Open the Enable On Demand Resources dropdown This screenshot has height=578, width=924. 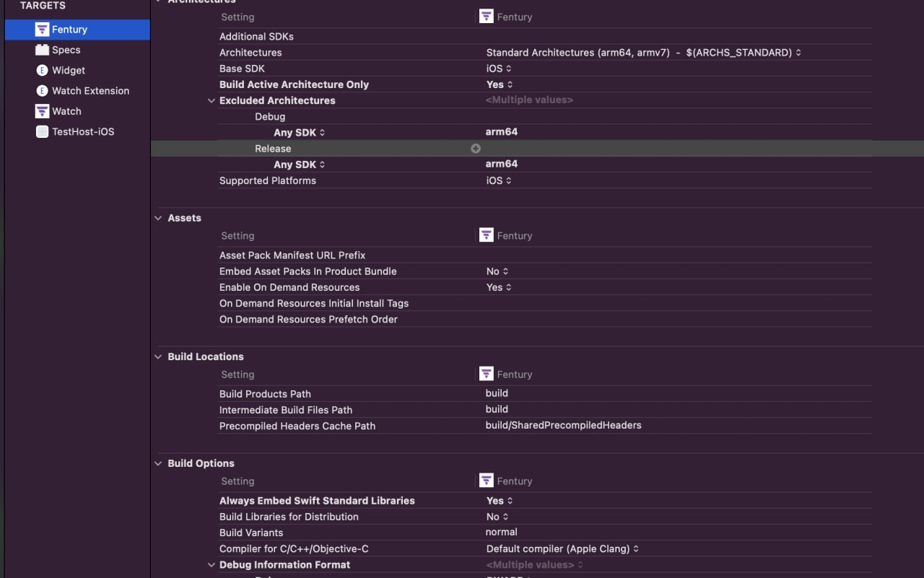click(499, 287)
